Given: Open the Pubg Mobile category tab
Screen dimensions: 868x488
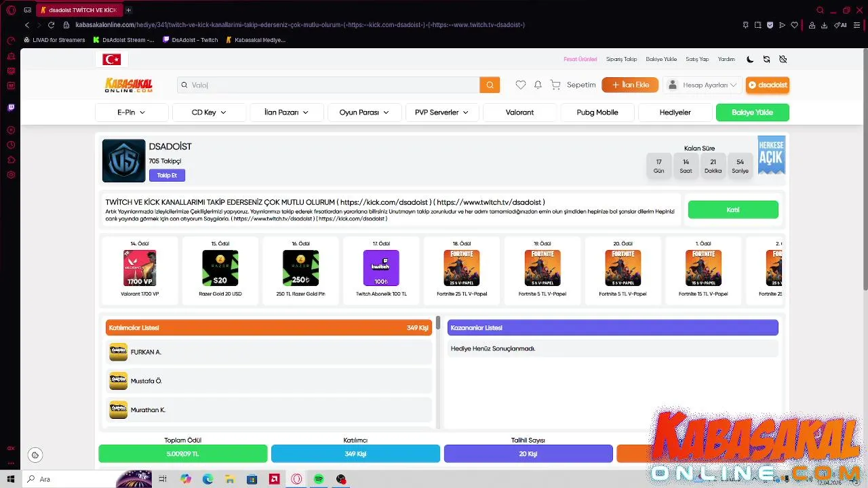Looking at the screenshot, I should (x=597, y=113).
